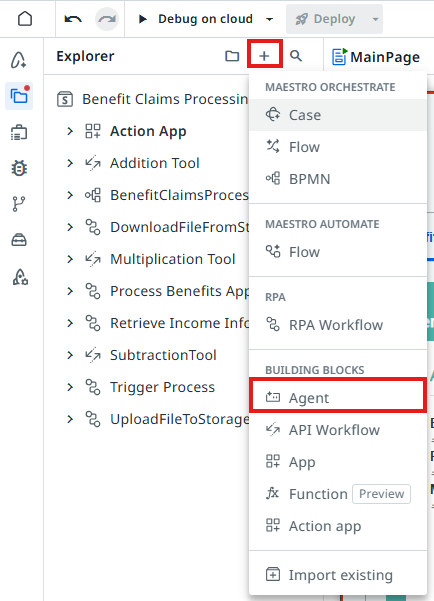Open the Debug bug sidebar icon
The width and height of the screenshot is (434, 601).
(x=19, y=168)
